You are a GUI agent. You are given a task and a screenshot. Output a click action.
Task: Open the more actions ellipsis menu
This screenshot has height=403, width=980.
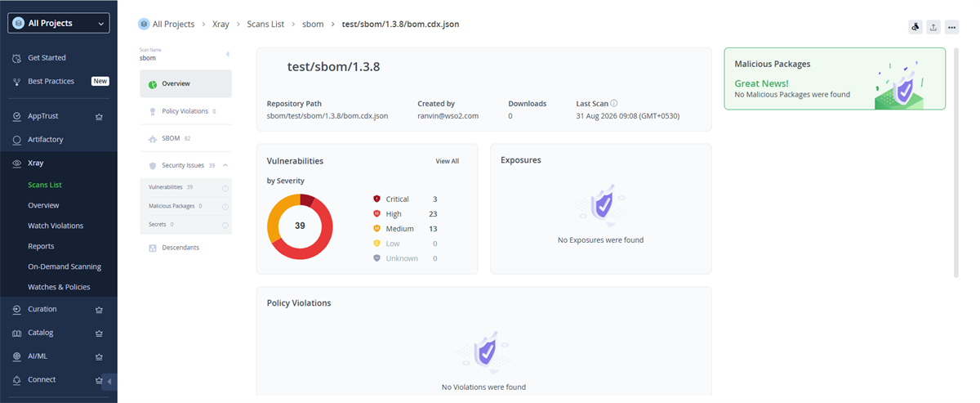point(951,27)
